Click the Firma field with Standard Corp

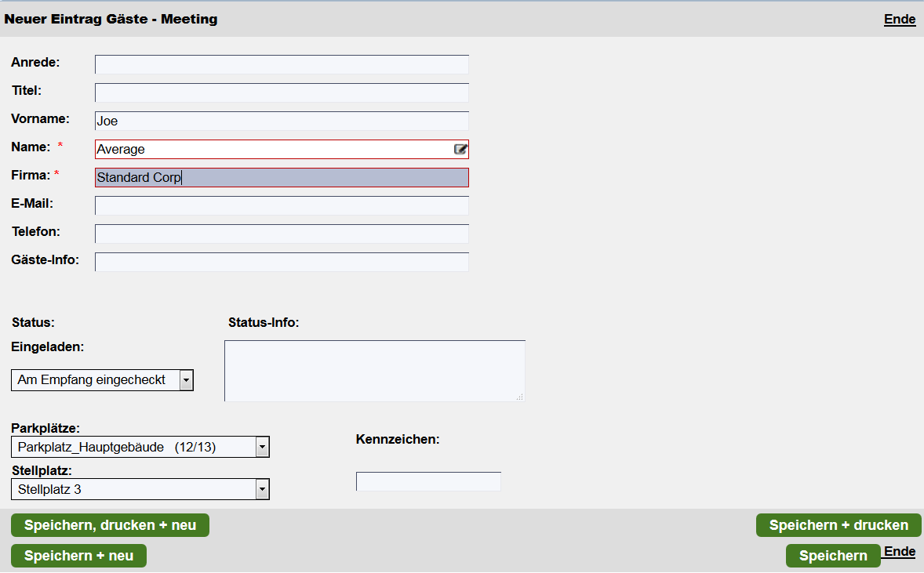[x=282, y=177]
